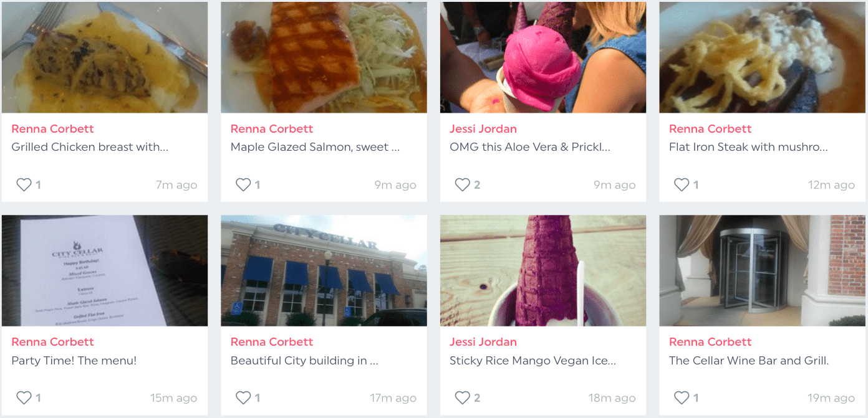
Task: View the City Cellar menu photo
Action: [x=105, y=270]
